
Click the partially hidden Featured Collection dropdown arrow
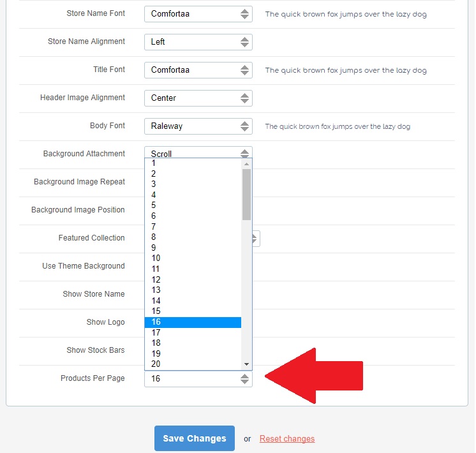[x=256, y=239]
